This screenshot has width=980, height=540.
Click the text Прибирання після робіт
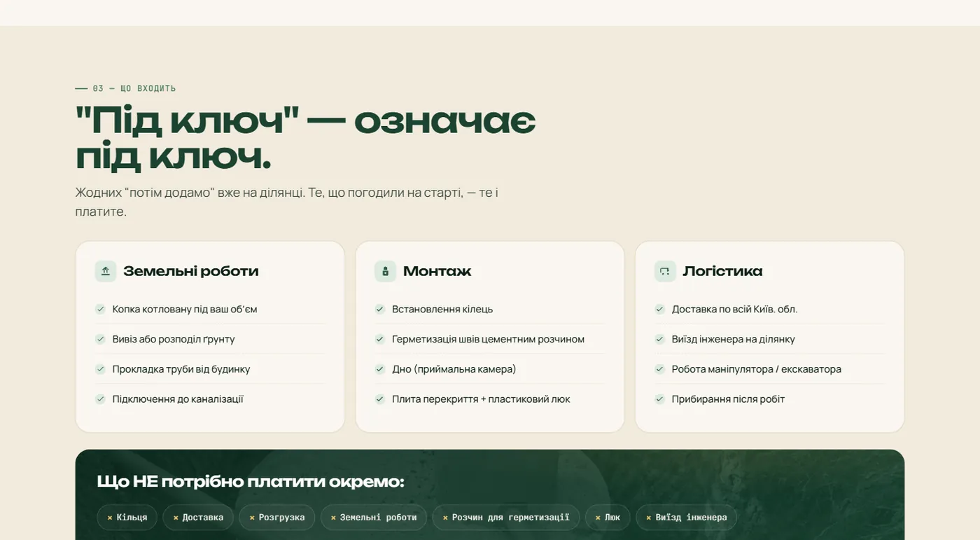click(729, 399)
